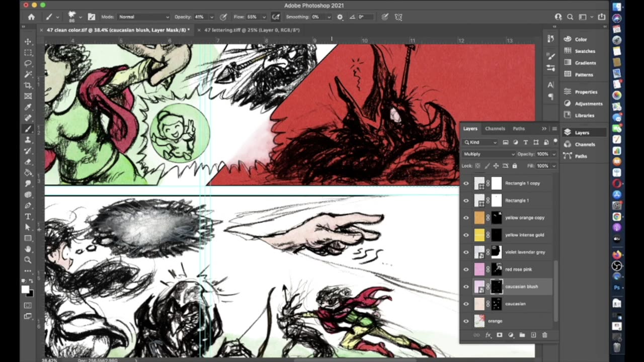This screenshot has width=644, height=362.
Task: Open the Multiply blend mode dropdown
Action: pos(489,154)
